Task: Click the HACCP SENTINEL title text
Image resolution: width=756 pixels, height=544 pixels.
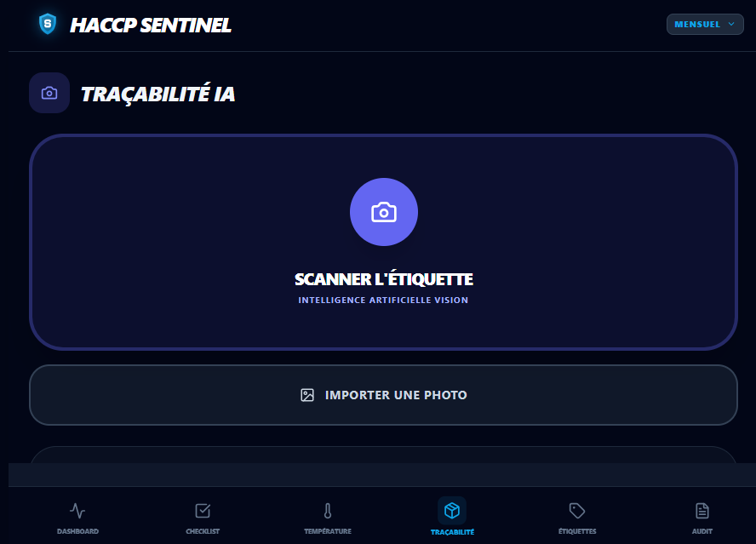Action: (x=150, y=26)
